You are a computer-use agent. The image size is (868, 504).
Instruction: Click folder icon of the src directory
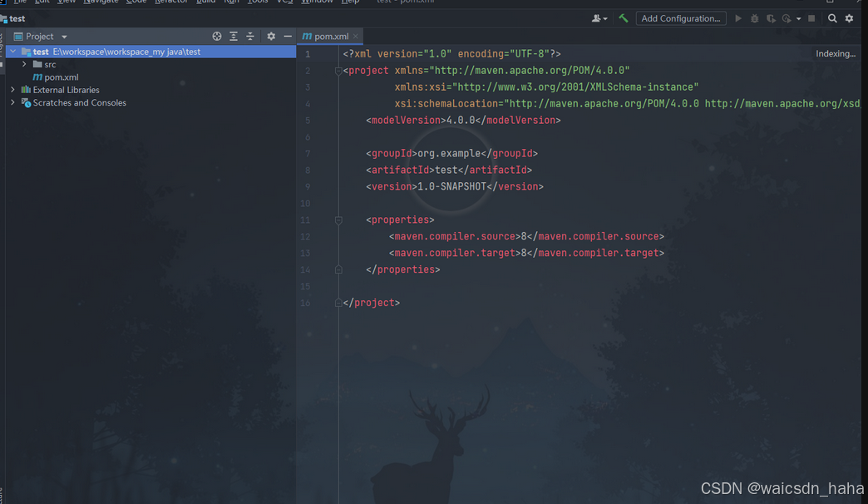point(37,64)
